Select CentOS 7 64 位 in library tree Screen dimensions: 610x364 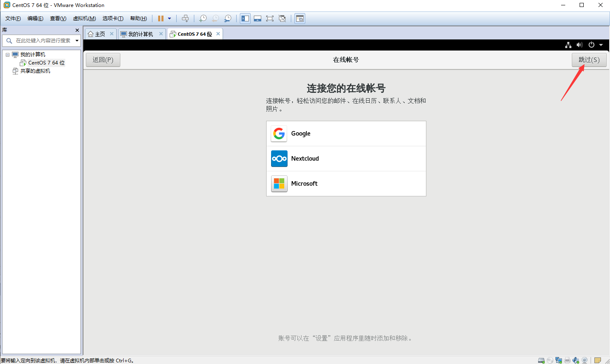(x=46, y=63)
